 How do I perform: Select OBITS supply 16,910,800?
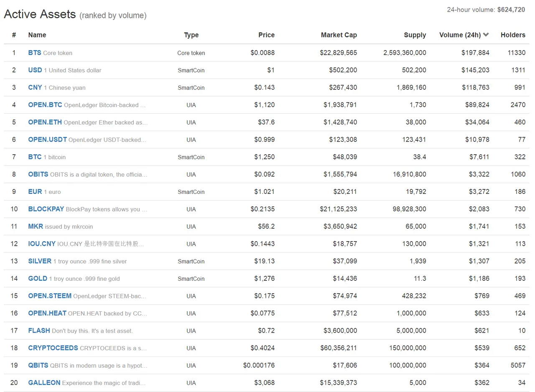pyautogui.click(x=410, y=174)
